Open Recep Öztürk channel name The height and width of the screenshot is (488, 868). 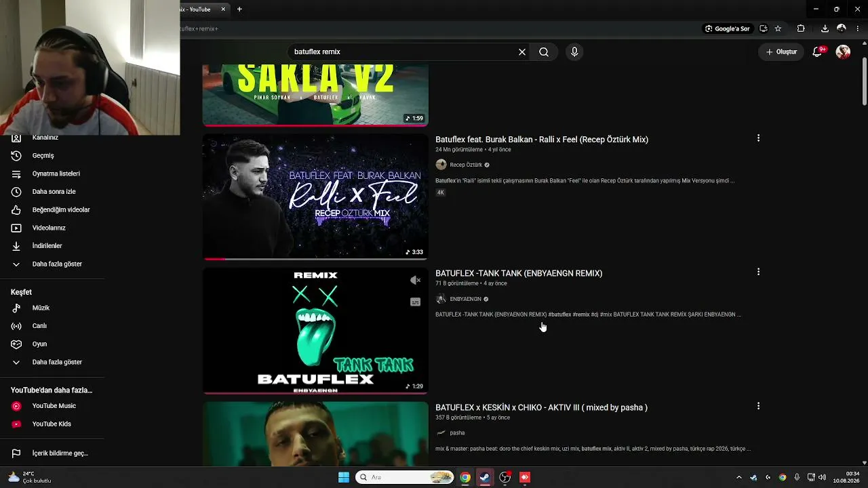(466, 165)
